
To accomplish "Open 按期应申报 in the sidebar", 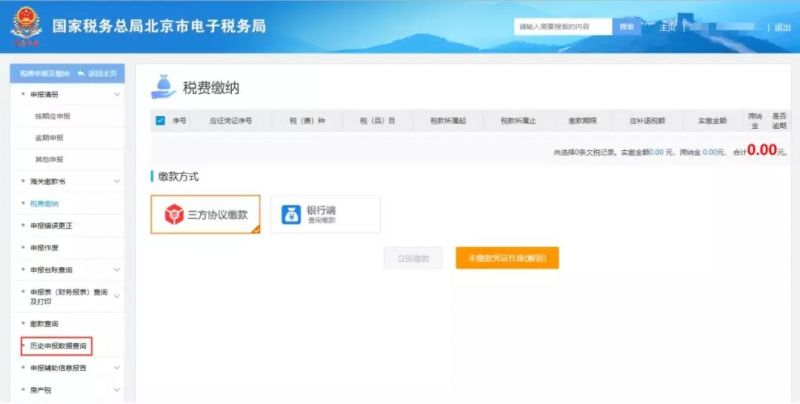I will (x=53, y=116).
